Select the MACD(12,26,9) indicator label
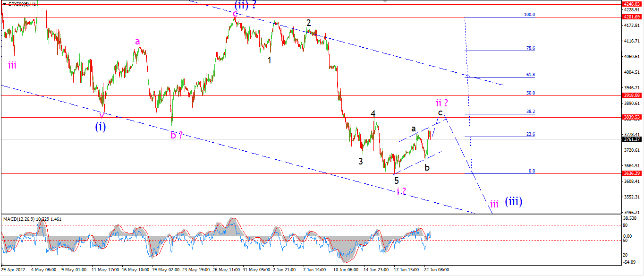Screen dimensions: 644x276 point(19,219)
